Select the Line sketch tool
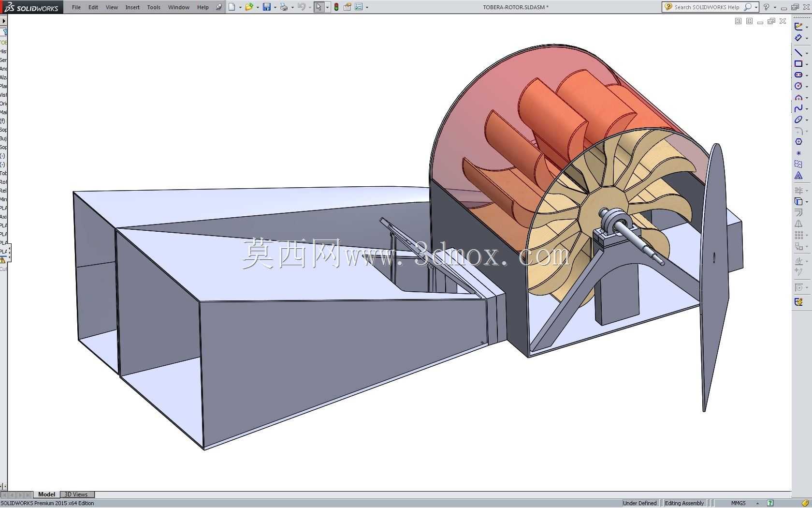This screenshot has height=508, width=812. coord(798,52)
